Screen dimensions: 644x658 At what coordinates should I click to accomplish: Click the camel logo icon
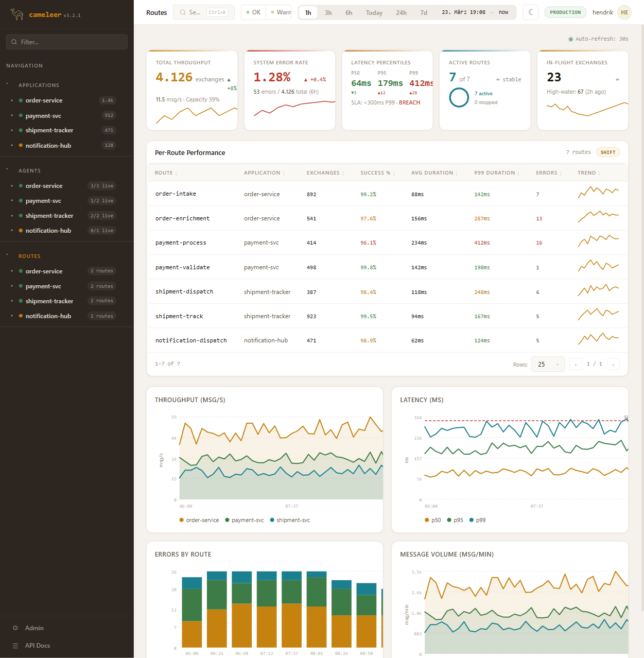pyautogui.click(x=17, y=14)
